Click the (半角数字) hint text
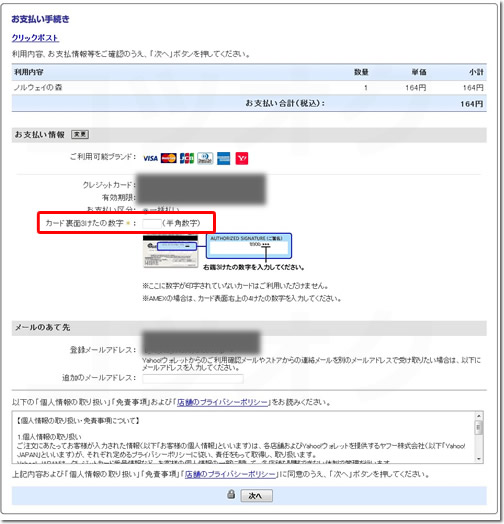 tap(181, 223)
